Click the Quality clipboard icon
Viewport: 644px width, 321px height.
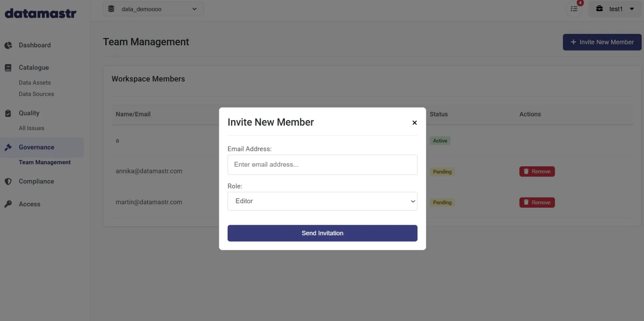click(x=8, y=113)
